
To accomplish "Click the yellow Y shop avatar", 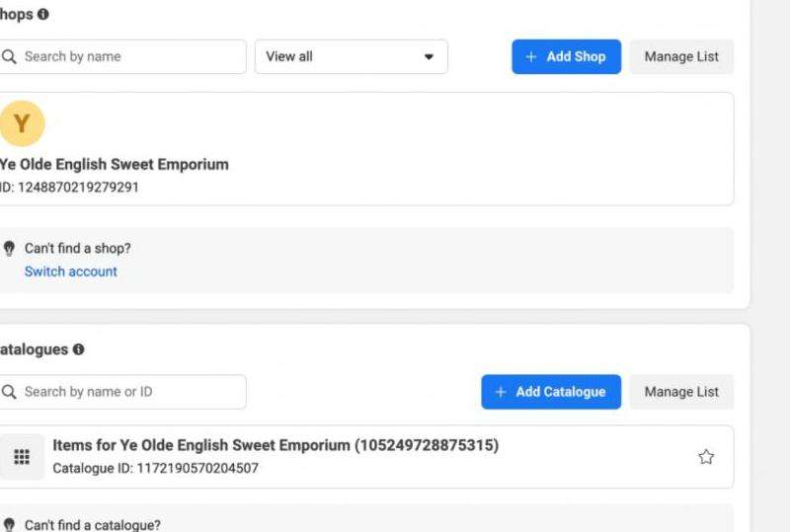I will pyautogui.click(x=21, y=125).
